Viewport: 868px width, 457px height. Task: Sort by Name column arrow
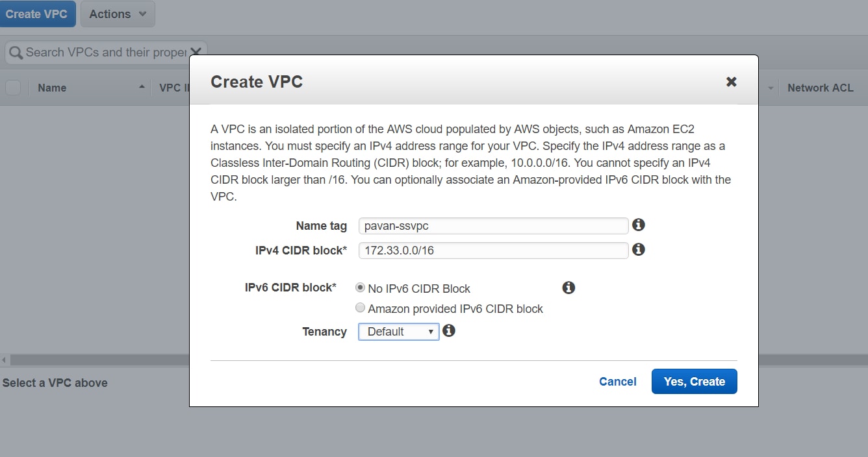click(142, 87)
